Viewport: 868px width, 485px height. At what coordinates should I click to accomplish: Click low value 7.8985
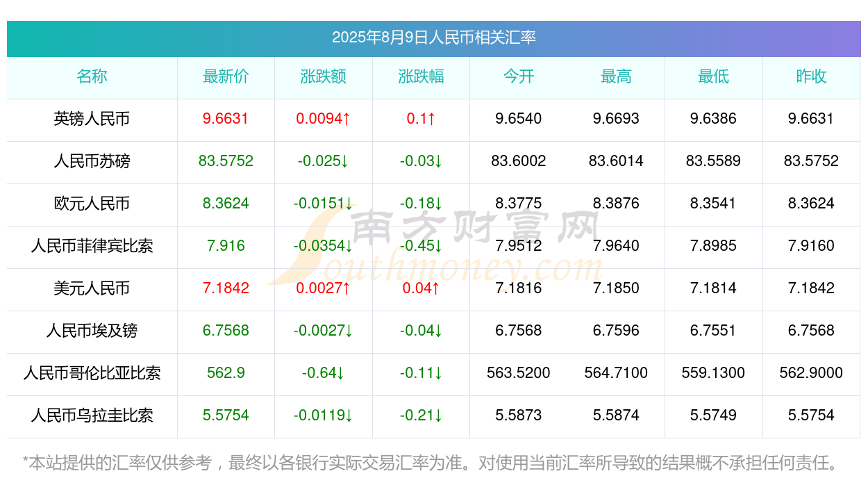click(x=713, y=246)
